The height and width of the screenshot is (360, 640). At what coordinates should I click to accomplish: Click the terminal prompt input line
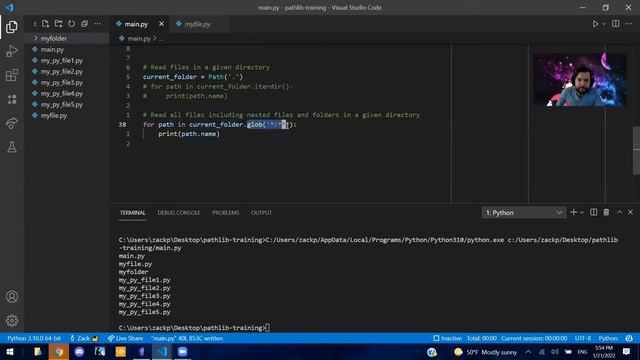[x=194, y=328]
